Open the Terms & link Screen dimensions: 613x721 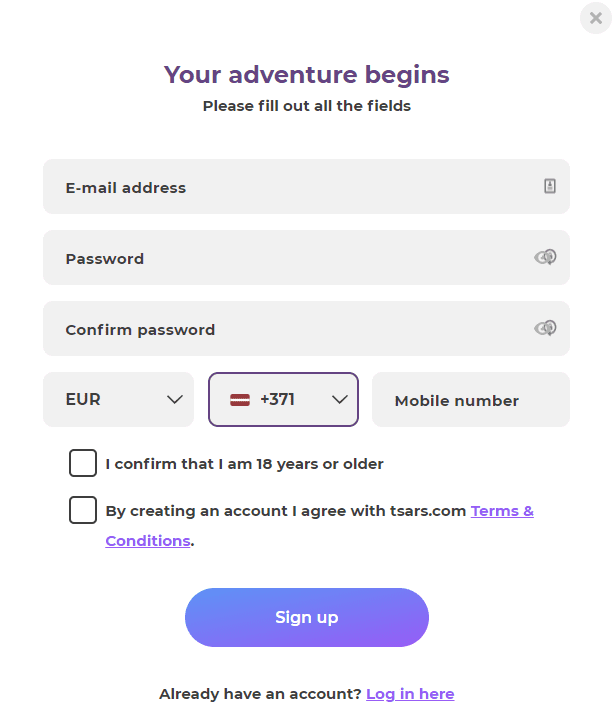tap(502, 511)
